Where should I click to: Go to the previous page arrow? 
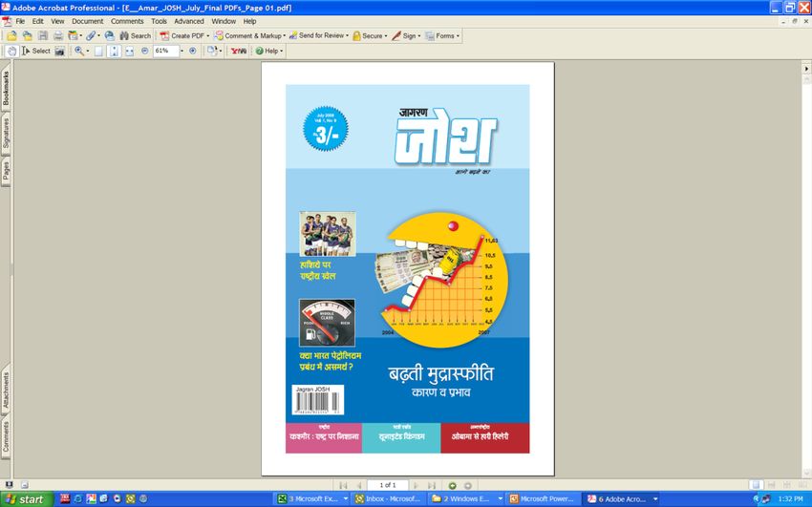358,485
